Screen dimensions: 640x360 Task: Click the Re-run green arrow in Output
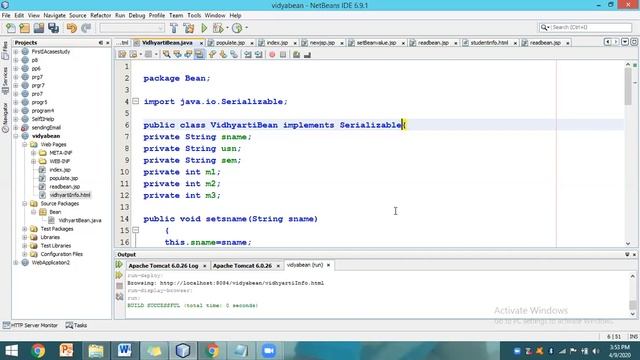(119, 264)
